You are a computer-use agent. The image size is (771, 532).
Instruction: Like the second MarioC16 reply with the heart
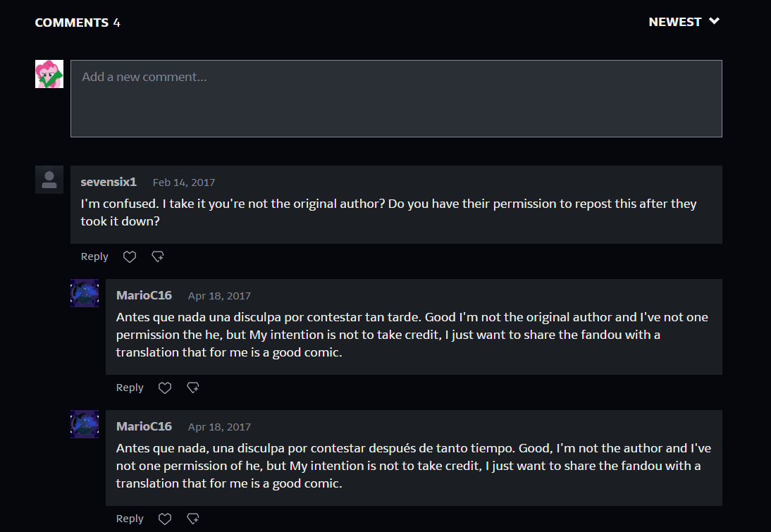coord(165,519)
